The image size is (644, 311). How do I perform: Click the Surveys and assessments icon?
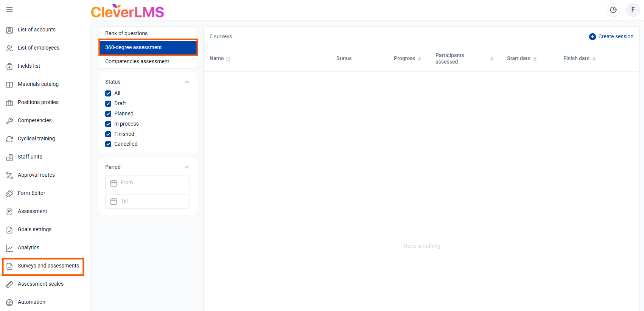coord(9,266)
